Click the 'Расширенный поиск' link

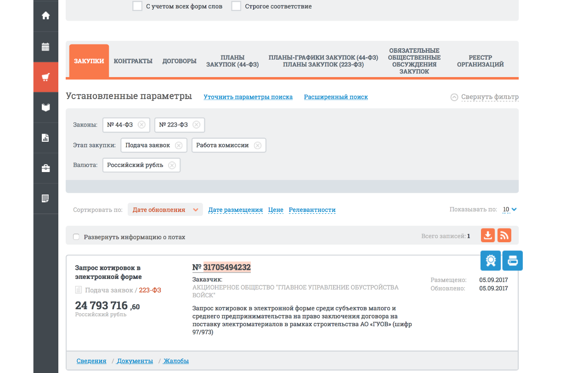[x=336, y=97]
